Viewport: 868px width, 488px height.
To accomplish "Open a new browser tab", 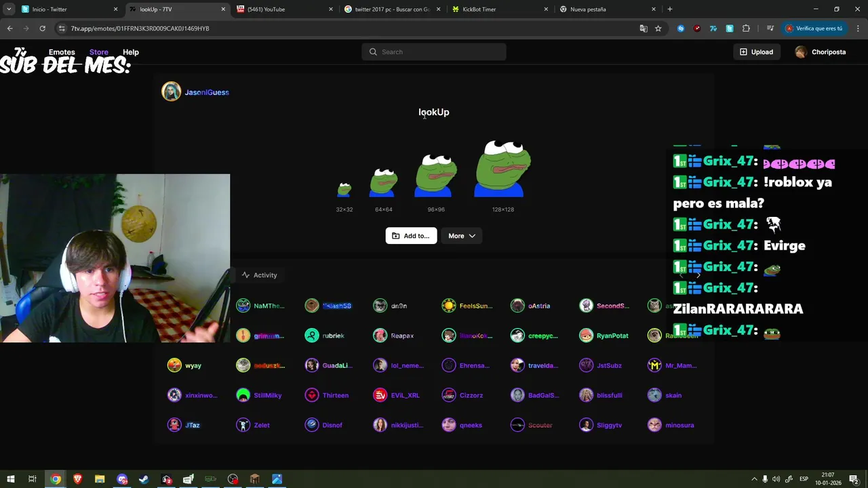I will 669,9.
